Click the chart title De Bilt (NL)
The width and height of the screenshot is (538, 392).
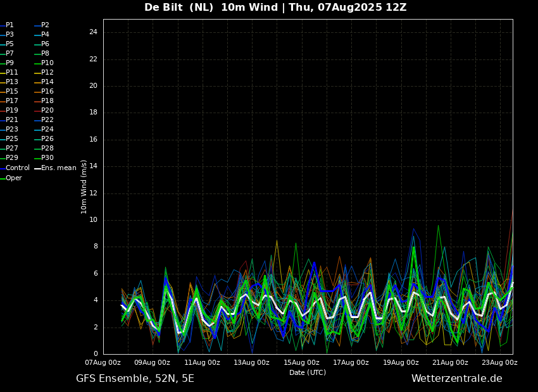[178, 7]
